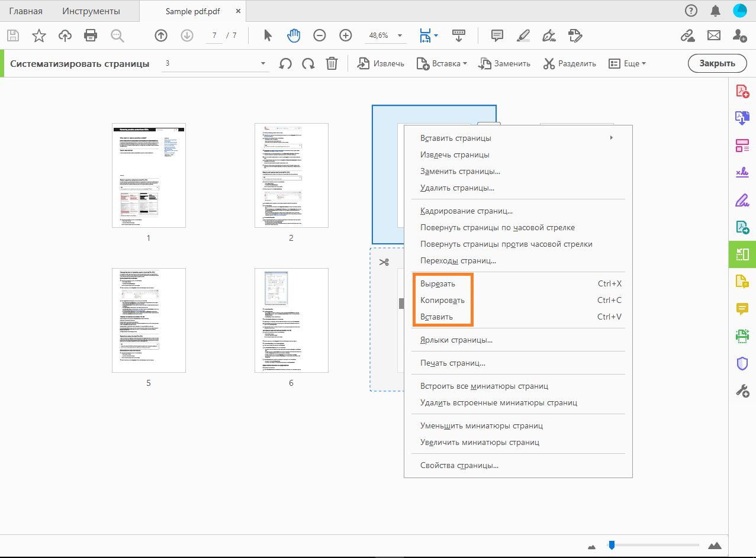Open More Tools wrench icon in sidebar
Screen dimensions: 756x558
tap(742, 391)
